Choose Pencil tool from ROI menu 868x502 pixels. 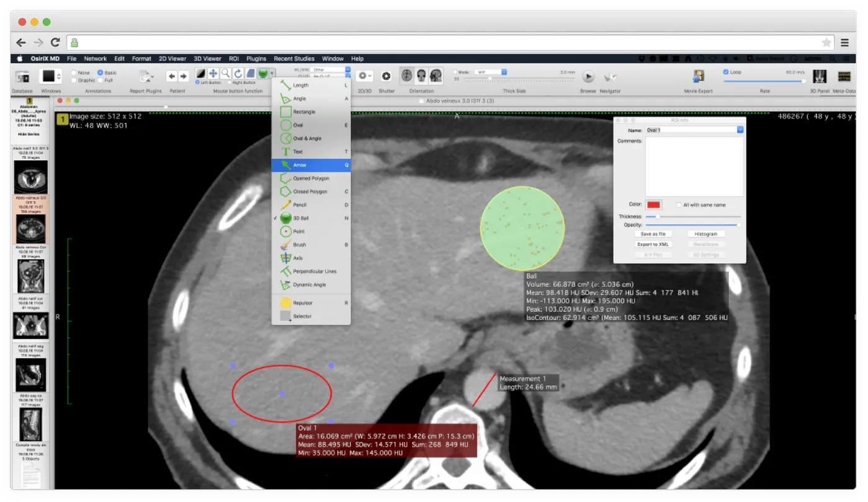(x=311, y=205)
